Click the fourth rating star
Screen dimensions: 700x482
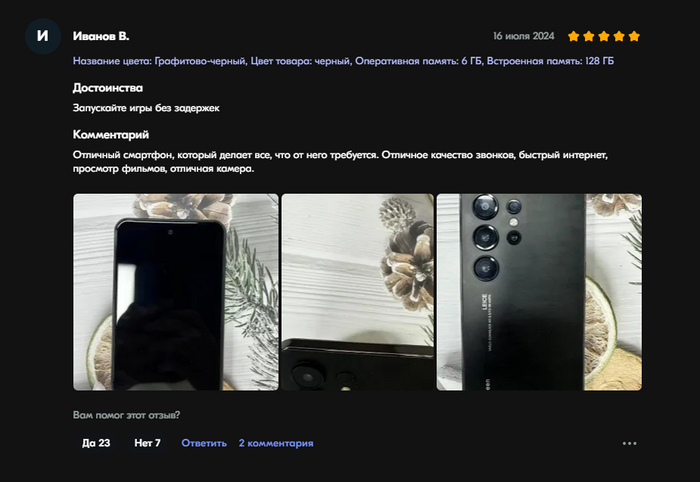619,36
